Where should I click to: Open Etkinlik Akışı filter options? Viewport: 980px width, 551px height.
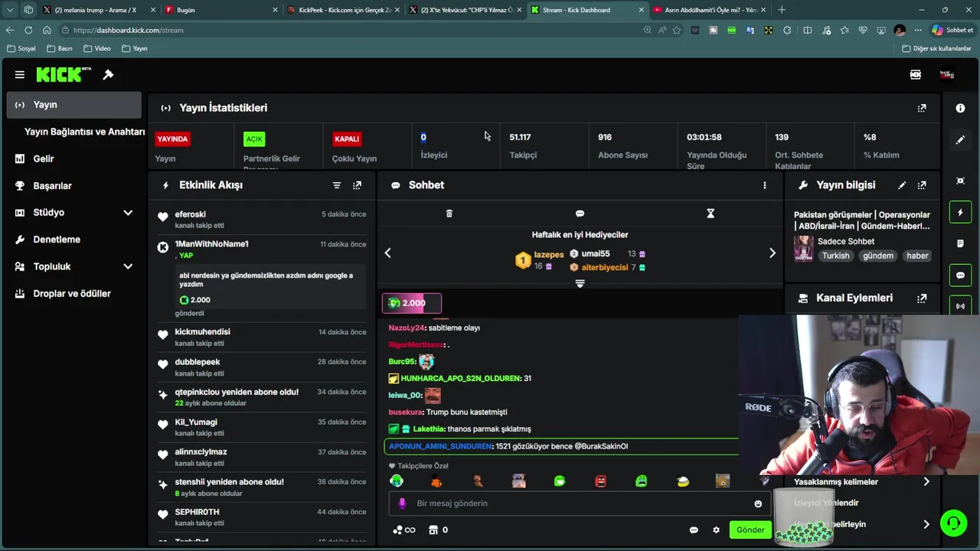(x=337, y=185)
